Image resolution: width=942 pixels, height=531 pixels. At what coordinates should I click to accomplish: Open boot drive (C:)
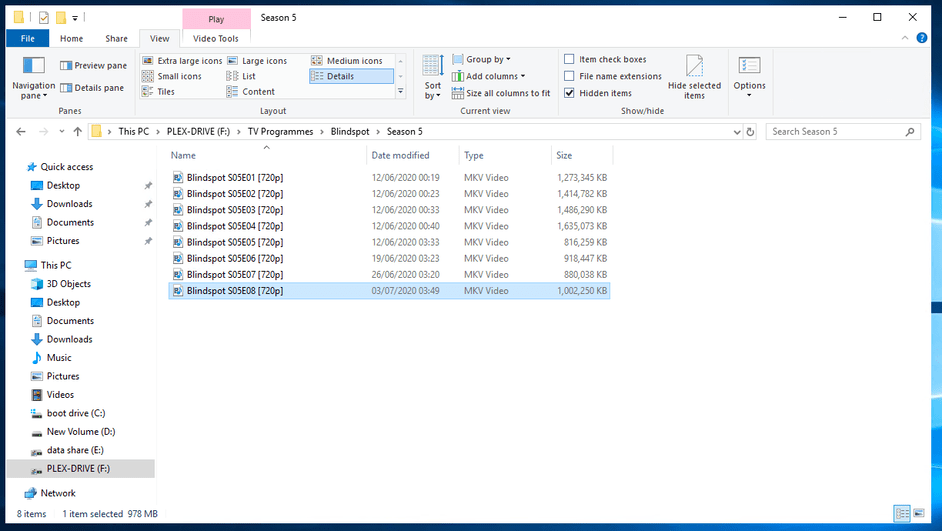76,413
